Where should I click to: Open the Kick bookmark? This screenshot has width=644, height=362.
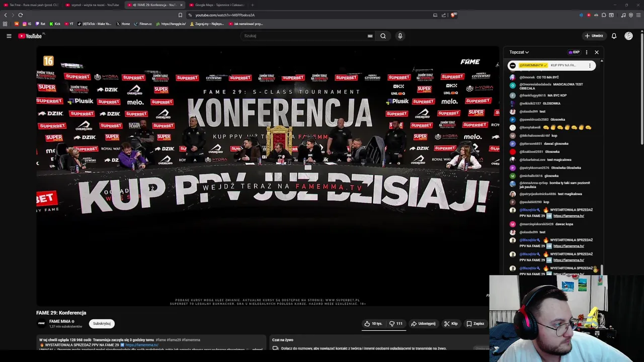click(x=55, y=24)
